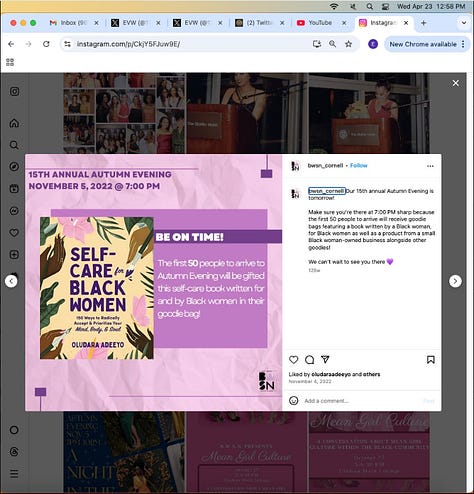Open the More hamburger menu in sidebar
Screen dimensions: 474x494
point(14,474)
